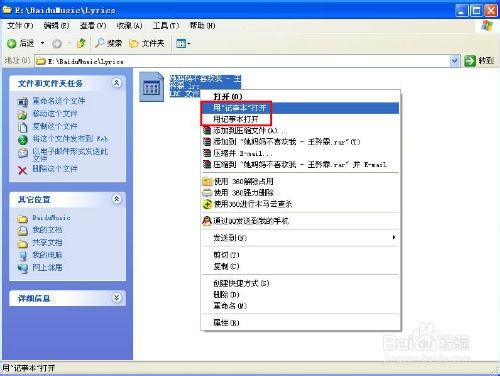Open the Help (帮助) menu
The height and width of the screenshot is (376, 500).
click(202, 26)
